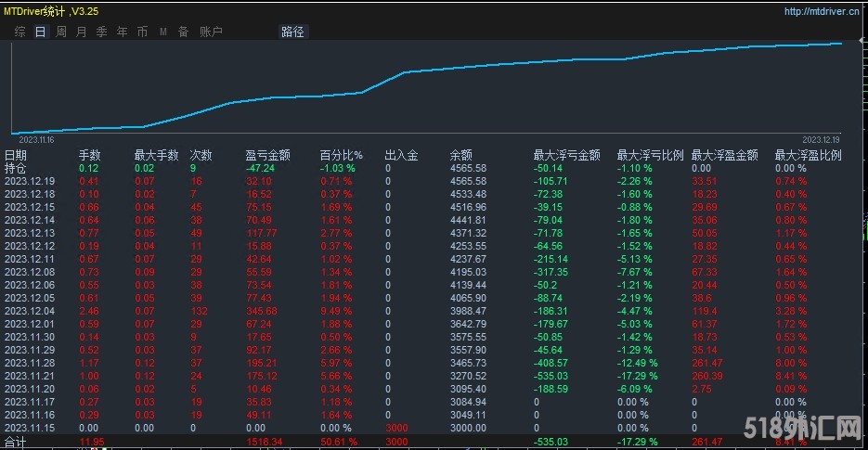Select the 年 yearly tab

123,32
